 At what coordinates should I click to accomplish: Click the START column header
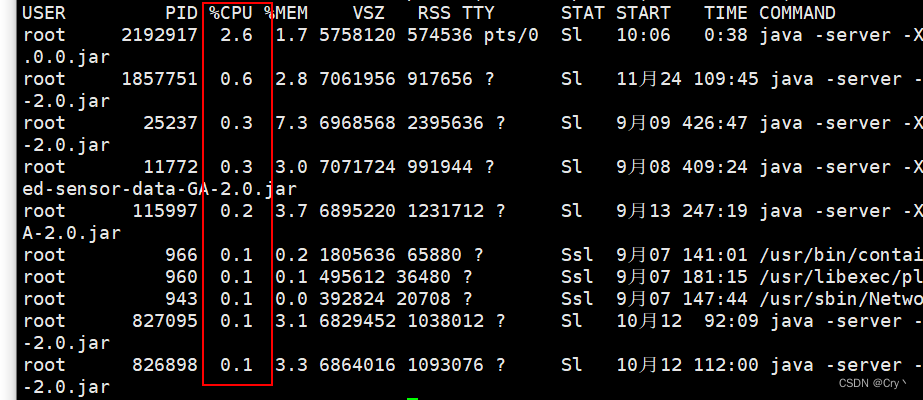click(x=643, y=13)
